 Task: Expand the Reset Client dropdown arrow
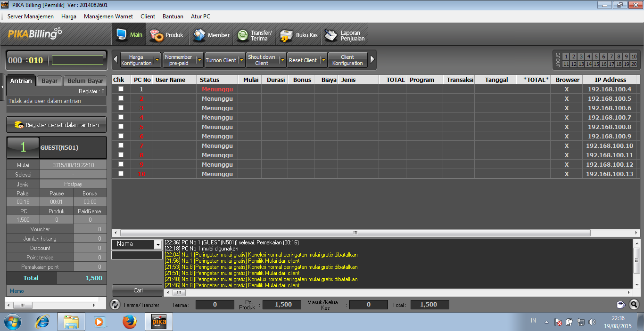(324, 60)
